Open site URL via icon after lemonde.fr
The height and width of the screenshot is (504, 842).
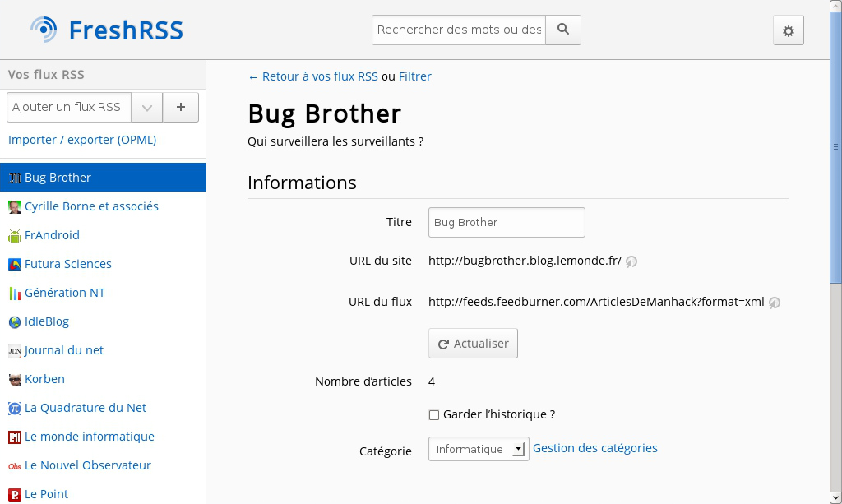(x=631, y=261)
